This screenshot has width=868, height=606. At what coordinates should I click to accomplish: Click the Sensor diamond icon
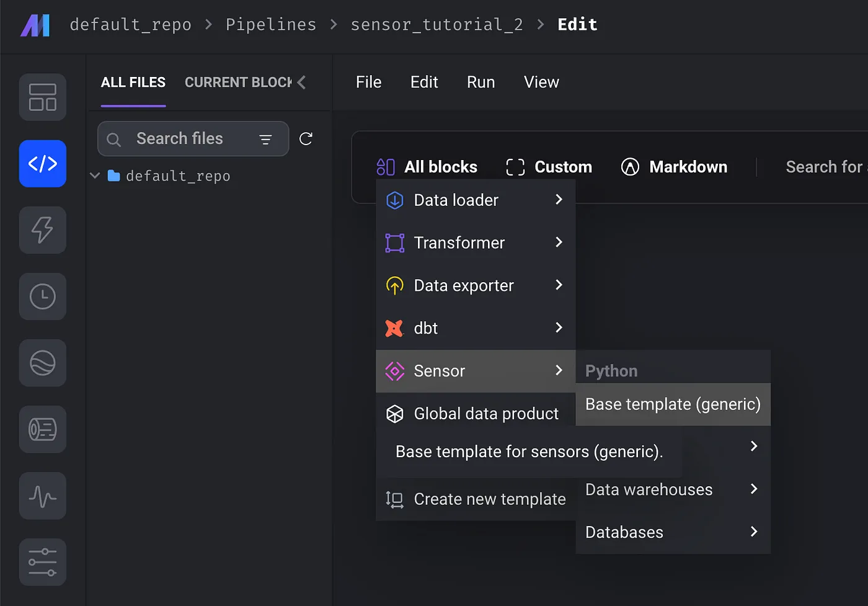click(395, 371)
